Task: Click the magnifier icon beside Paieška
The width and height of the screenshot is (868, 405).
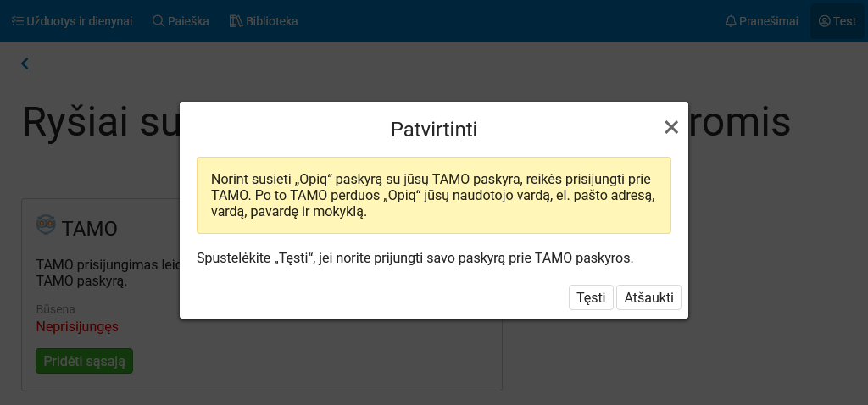Action: pos(159,21)
